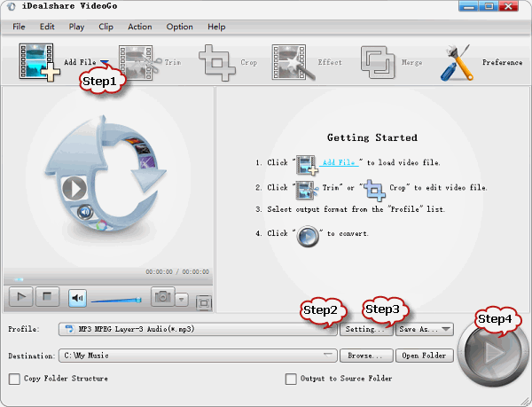The image size is (532, 407).
Task: Toggle full screen preview icon
Action: 204,303
